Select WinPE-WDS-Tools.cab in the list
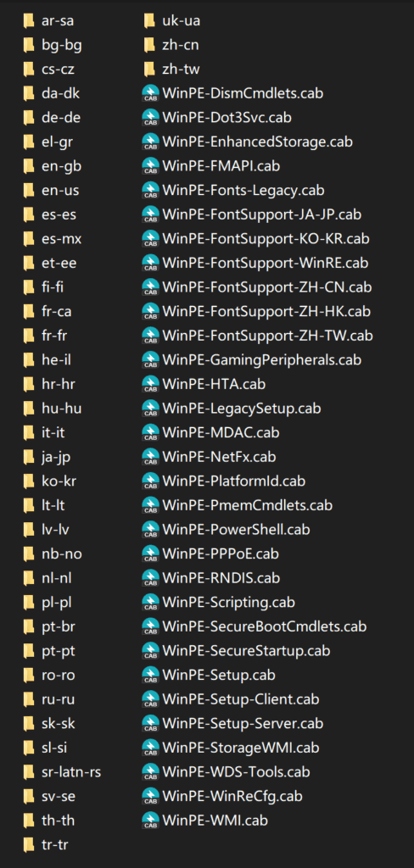The height and width of the screenshot is (868, 414). click(x=236, y=771)
